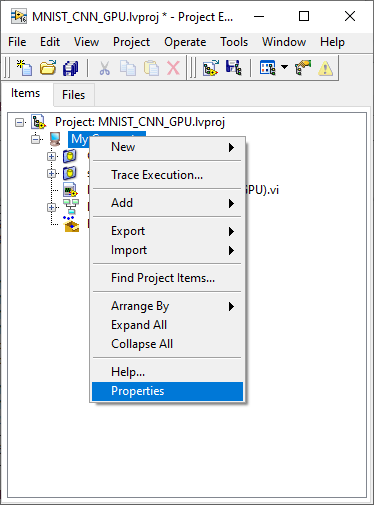Collapse the My Computer tree node
Viewport: 374px width, 505px height.
36,139
